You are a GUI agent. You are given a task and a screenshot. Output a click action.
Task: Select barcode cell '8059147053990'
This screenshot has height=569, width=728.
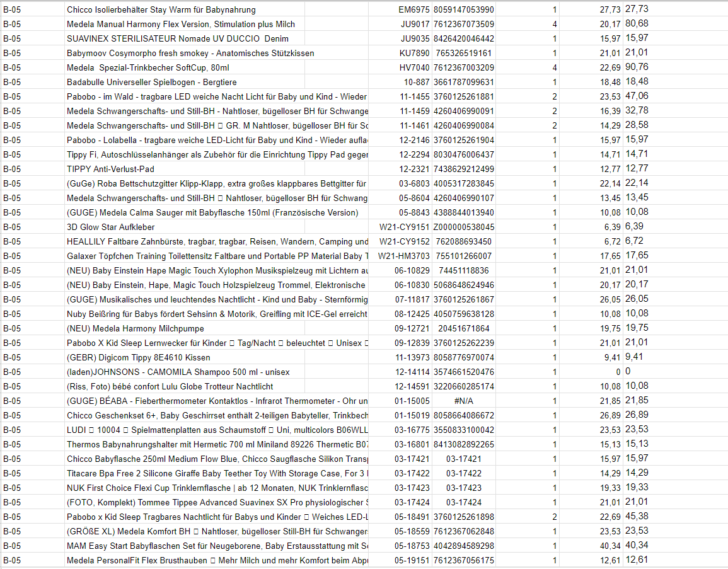[x=463, y=9]
